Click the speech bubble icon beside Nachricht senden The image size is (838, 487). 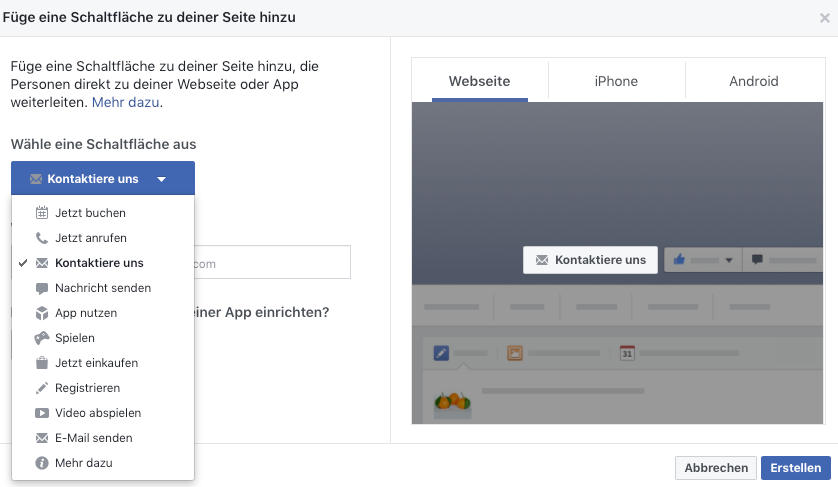point(42,289)
